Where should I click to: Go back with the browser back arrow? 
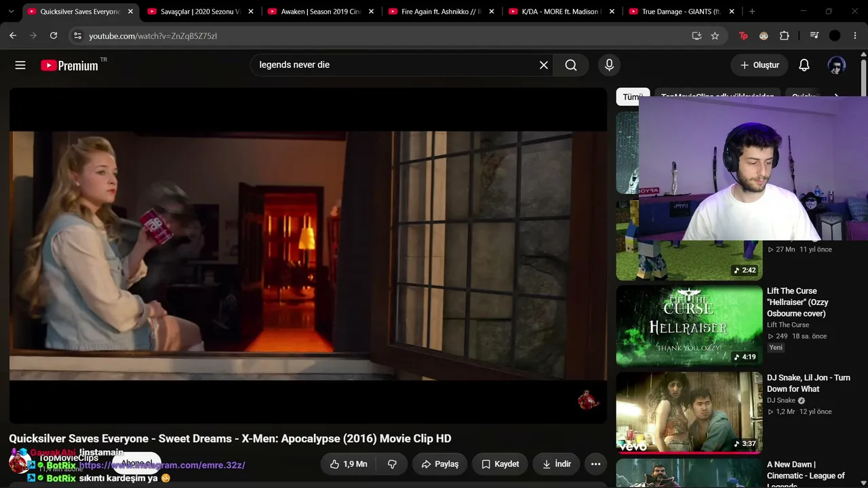point(13,36)
